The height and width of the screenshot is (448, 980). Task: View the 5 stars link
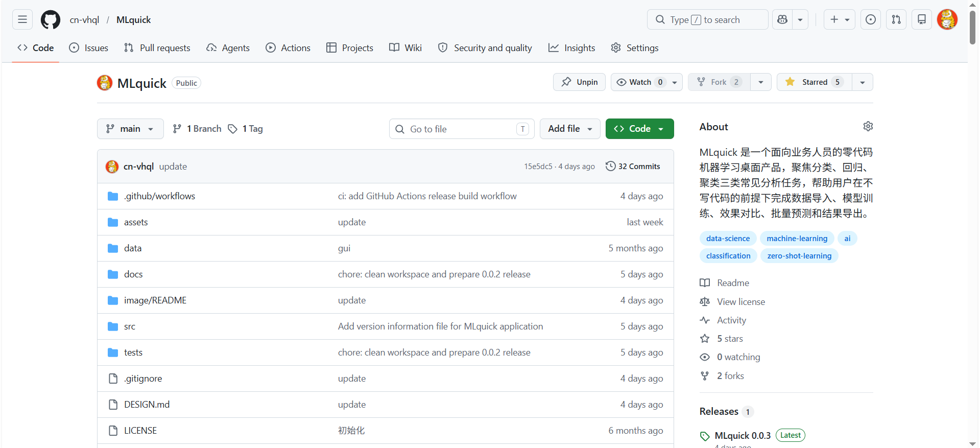tap(722, 339)
